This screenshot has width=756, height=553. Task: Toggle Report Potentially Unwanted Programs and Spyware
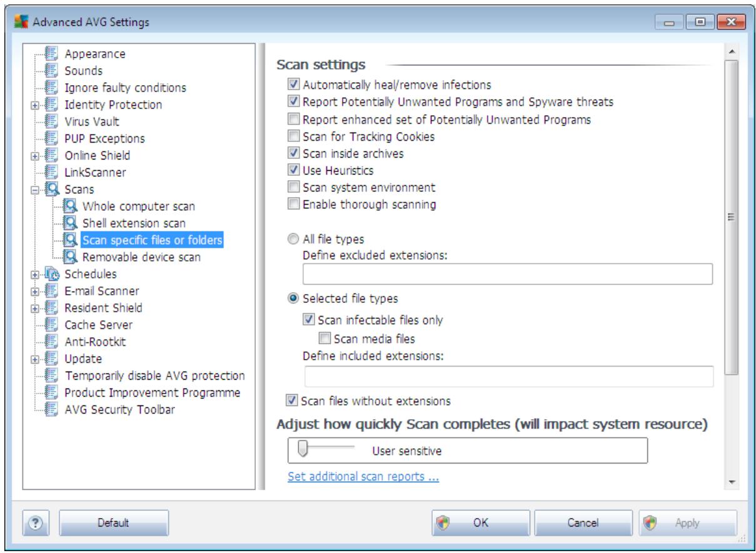point(293,101)
